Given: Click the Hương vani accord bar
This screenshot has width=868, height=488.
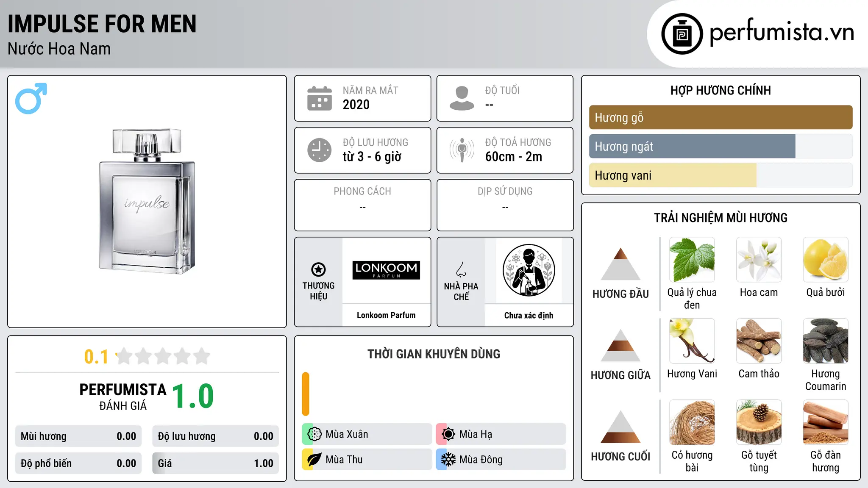Looking at the screenshot, I should (721, 175).
